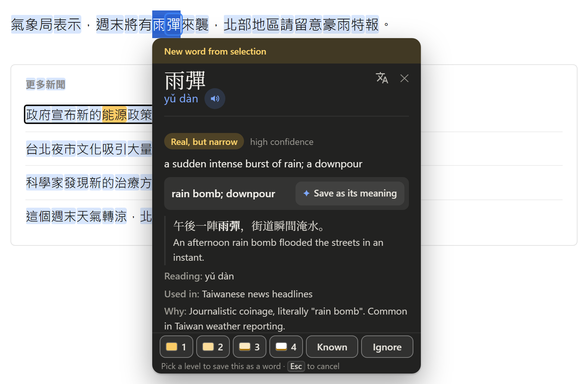Click the word 週末 in the top sentence
Viewport: 588px width, 384px height.
tap(110, 25)
